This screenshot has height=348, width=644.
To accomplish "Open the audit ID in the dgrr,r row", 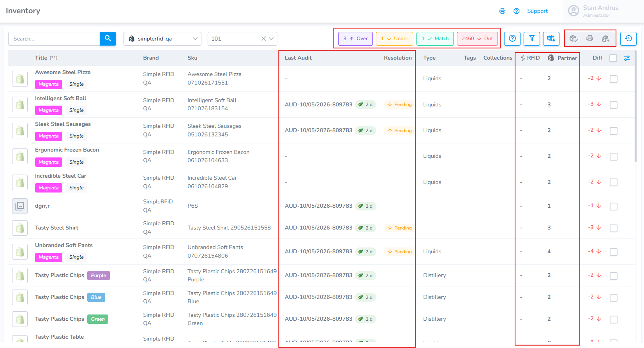I will pyautogui.click(x=318, y=206).
